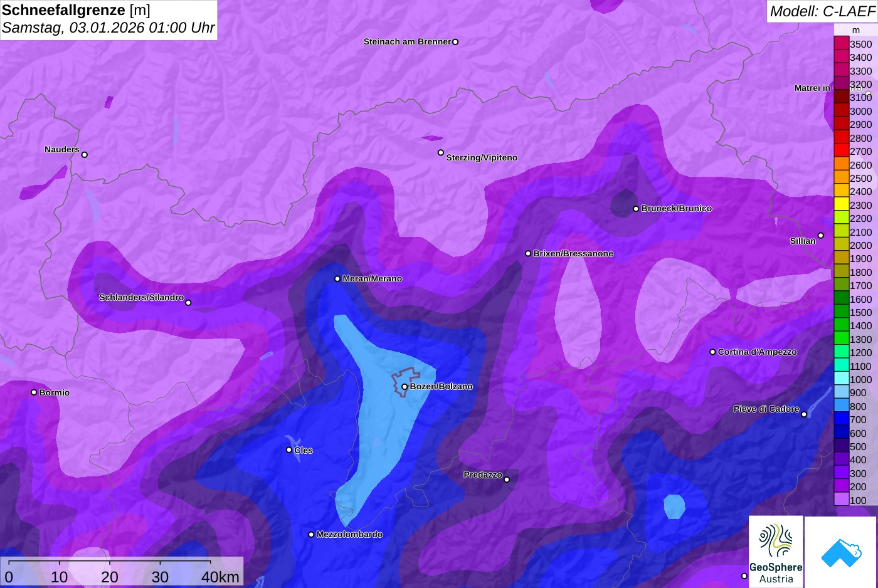Viewport: 878px width, 588px height.
Task: Pick the Nauders location marker dot
Action: click(85, 155)
